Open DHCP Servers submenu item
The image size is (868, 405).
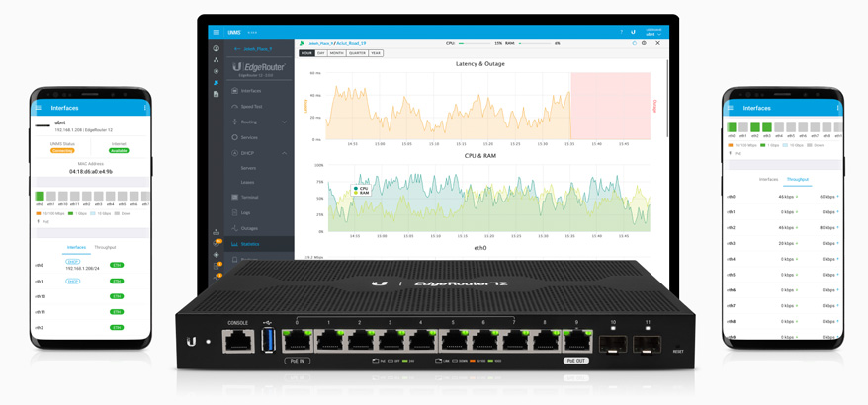(x=248, y=168)
